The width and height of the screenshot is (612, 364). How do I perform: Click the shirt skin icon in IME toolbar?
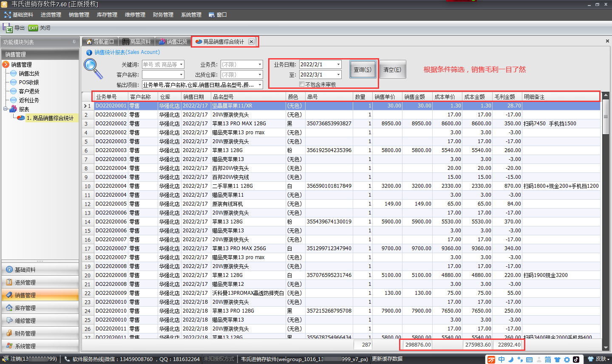pyautogui.click(x=557, y=360)
